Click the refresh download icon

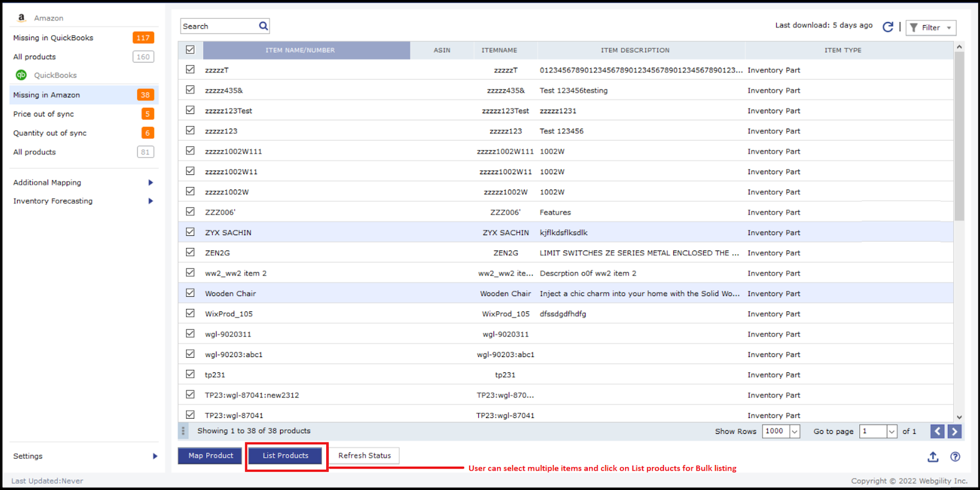(888, 27)
